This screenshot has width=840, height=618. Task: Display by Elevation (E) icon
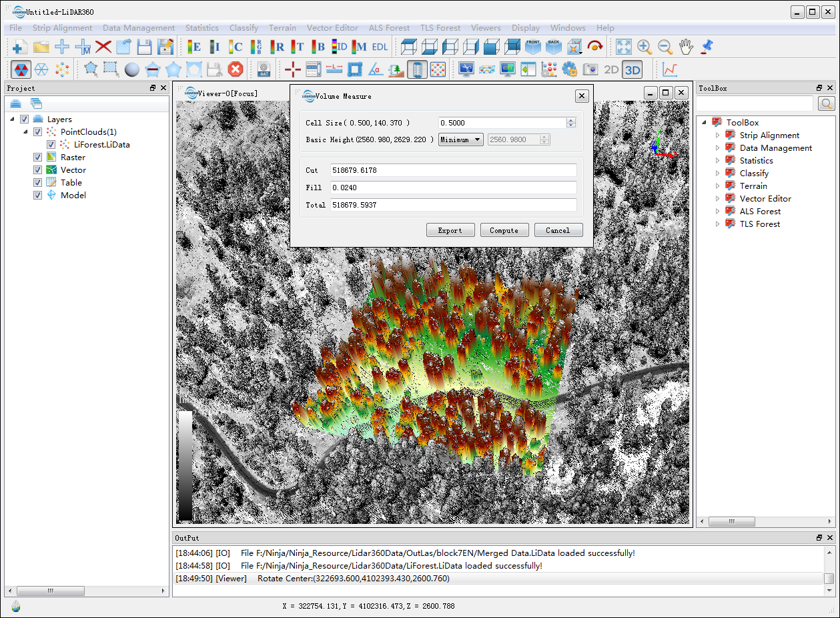click(x=194, y=47)
